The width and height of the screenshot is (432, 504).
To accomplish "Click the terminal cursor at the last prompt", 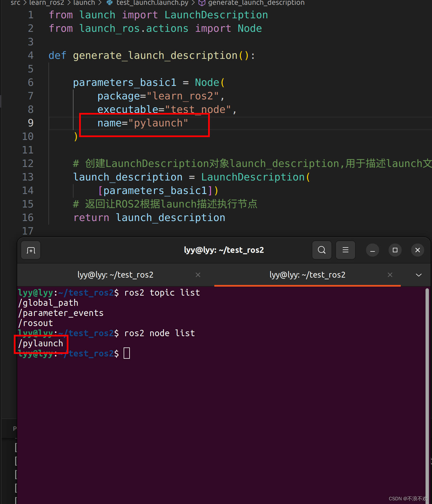I will click(127, 353).
